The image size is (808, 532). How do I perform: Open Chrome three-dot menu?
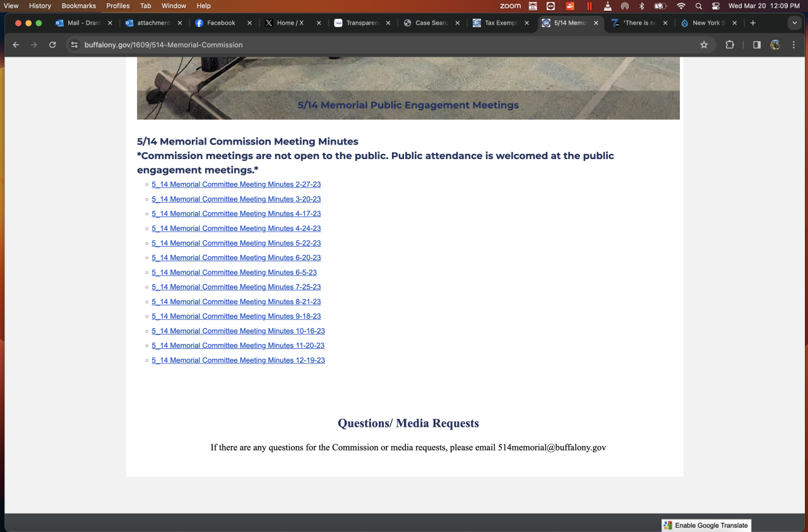pos(793,45)
